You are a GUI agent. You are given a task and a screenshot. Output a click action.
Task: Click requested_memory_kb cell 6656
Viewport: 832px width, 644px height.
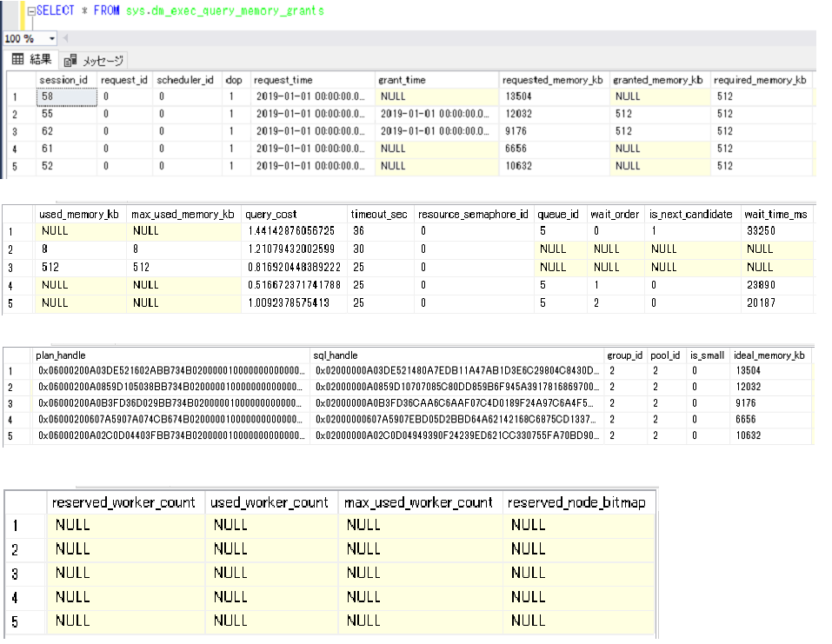click(554, 149)
